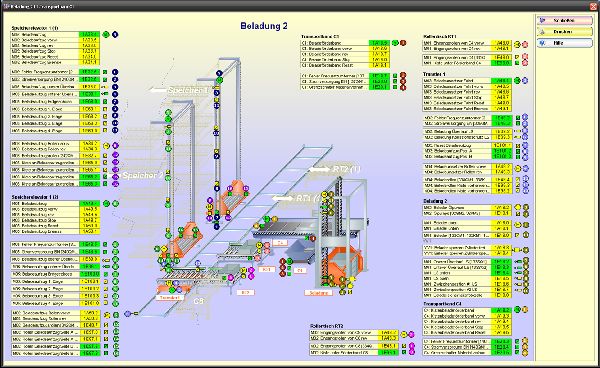Select the dark blue circle atop Speicher 1 tower
The image size is (600, 368).
pos(219,73)
